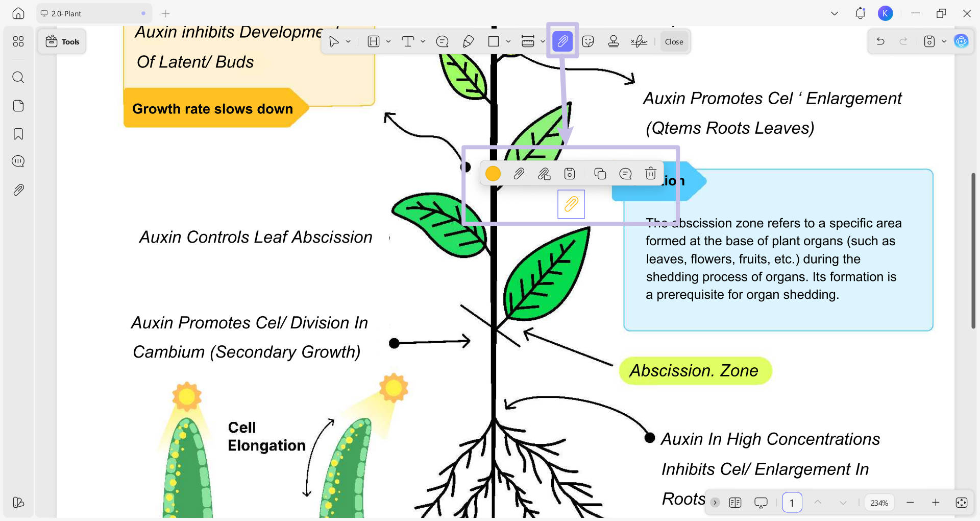Select the stamp tool
The width and height of the screenshot is (980, 521).
click(x=614, y=42)
